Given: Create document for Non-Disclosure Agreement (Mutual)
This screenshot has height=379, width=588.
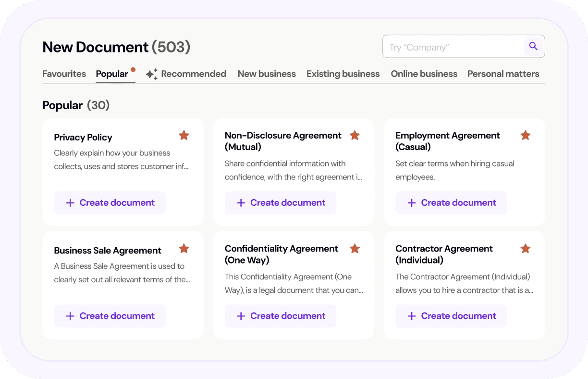Looking at the screenshot, I should click(281, 203).
